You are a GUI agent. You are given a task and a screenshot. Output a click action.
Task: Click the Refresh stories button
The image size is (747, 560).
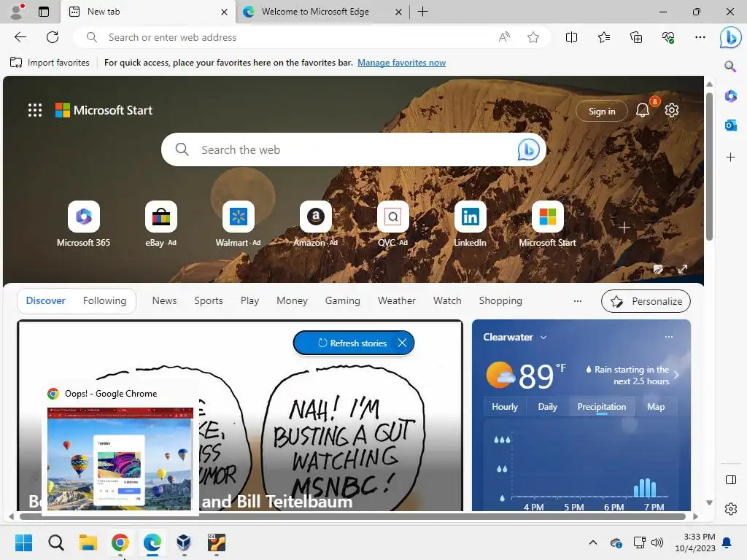[x=352, y=343]
